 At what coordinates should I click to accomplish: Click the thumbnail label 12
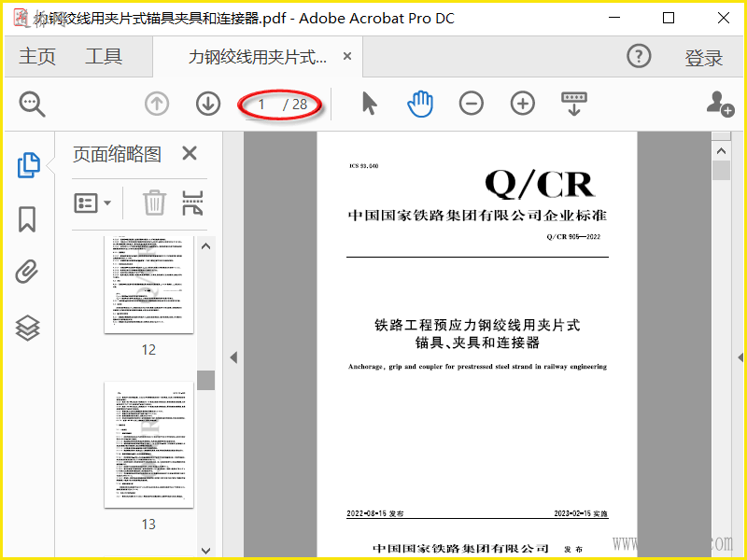click(148, 350)
